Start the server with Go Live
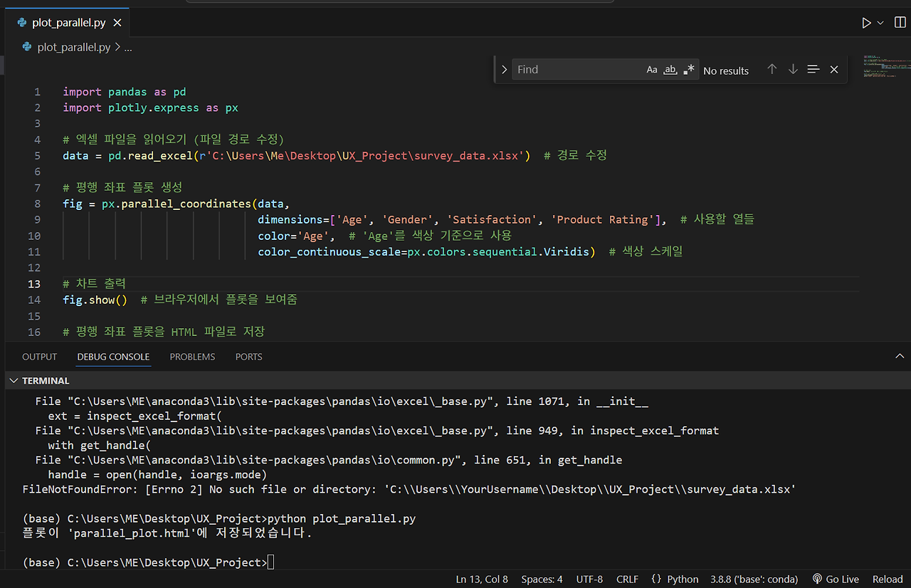This screenshot has width=911, height=588. (836, 579)
